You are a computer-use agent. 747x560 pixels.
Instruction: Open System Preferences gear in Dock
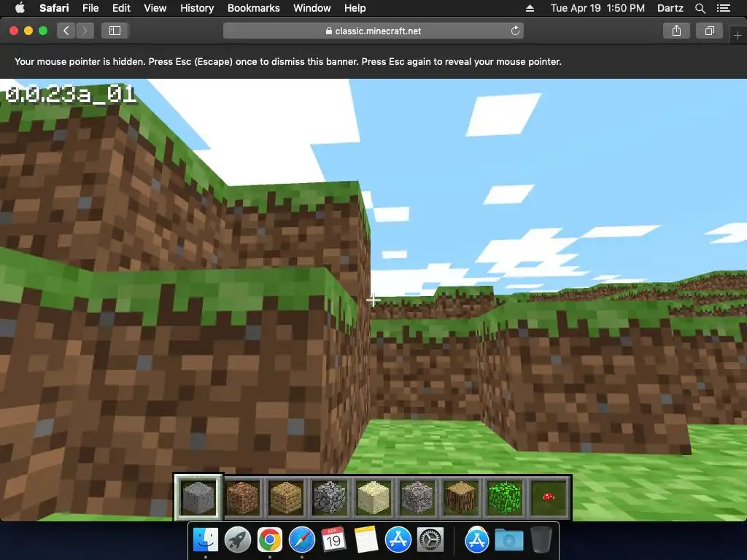430,540
